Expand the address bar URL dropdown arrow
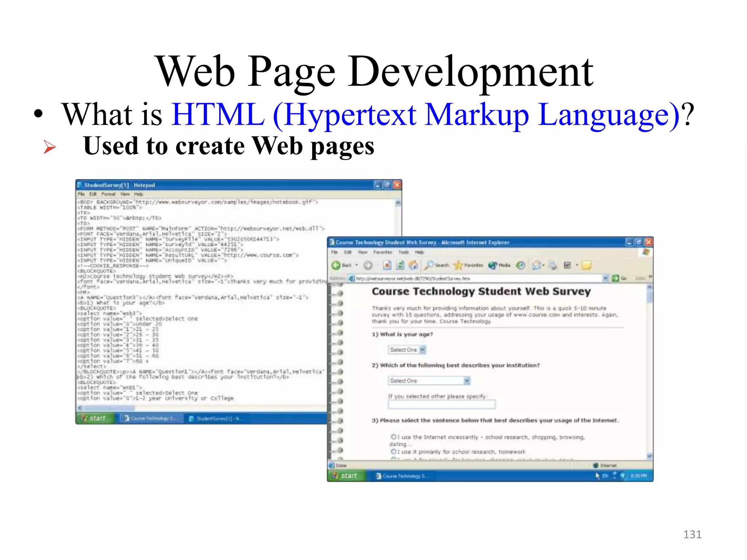This screenshot has width=747, height=560. (605, 278)
